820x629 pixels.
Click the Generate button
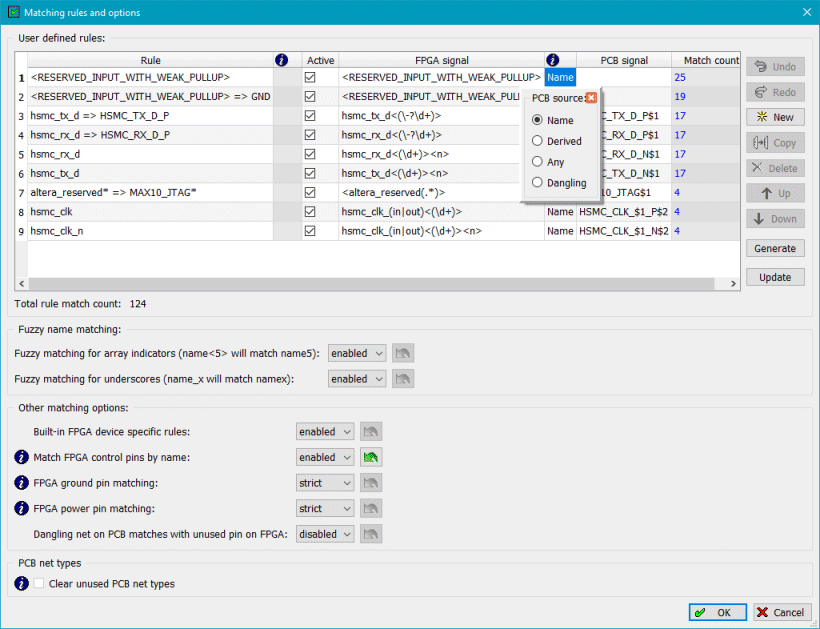(775, 247)
